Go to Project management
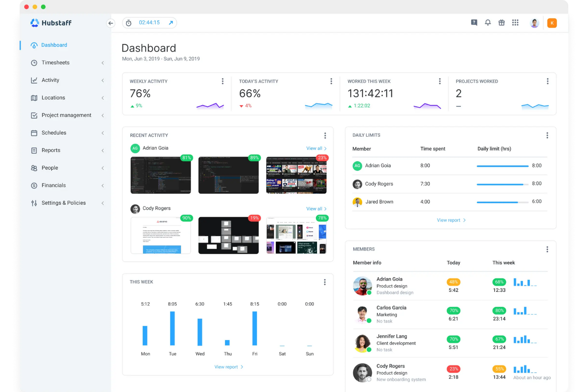588x392 pixels. point(66,115)
